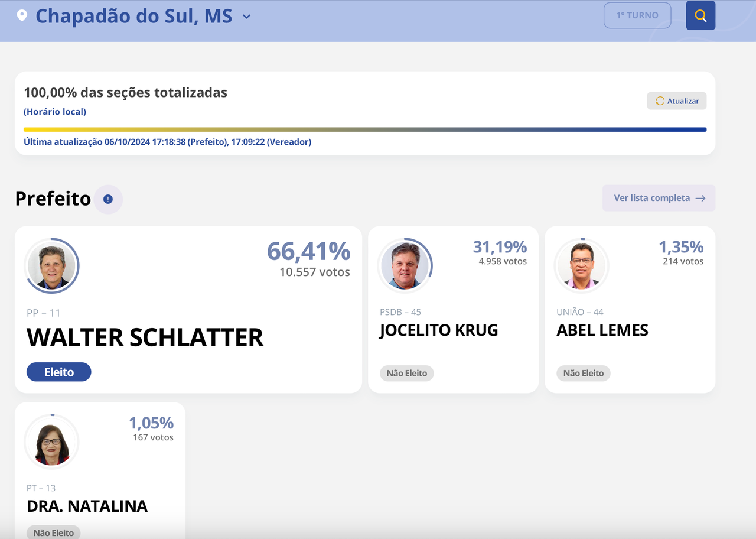756x539 pixels.
Task: Click the arrow icon in Ver lista completa
Action: tap(700, 198)
